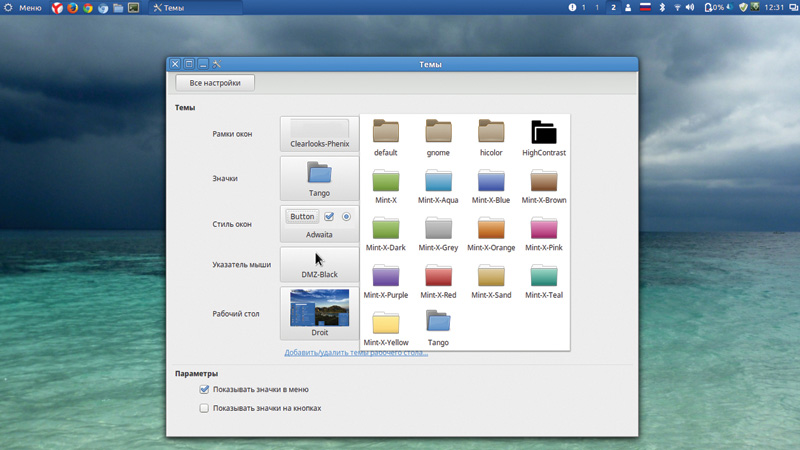Open the Рамки окон Clearlooks-Phenix chooser
Screen dimensions: 800x450
(x=319, y=133)
